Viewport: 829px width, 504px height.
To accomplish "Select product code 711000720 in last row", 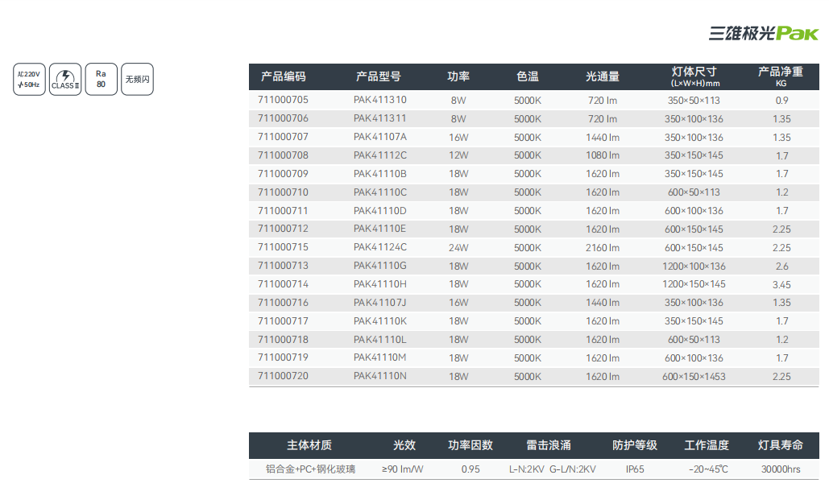I will click(x=283, y=376).
